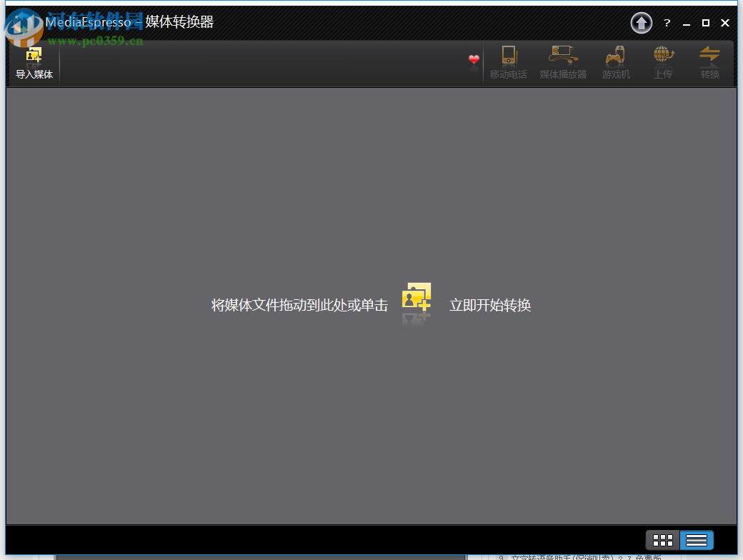The image size is (743, 560).
Task: Click 将媒体文件拖动到此处或单击 prompt text
Action: (x=299, y=305)
